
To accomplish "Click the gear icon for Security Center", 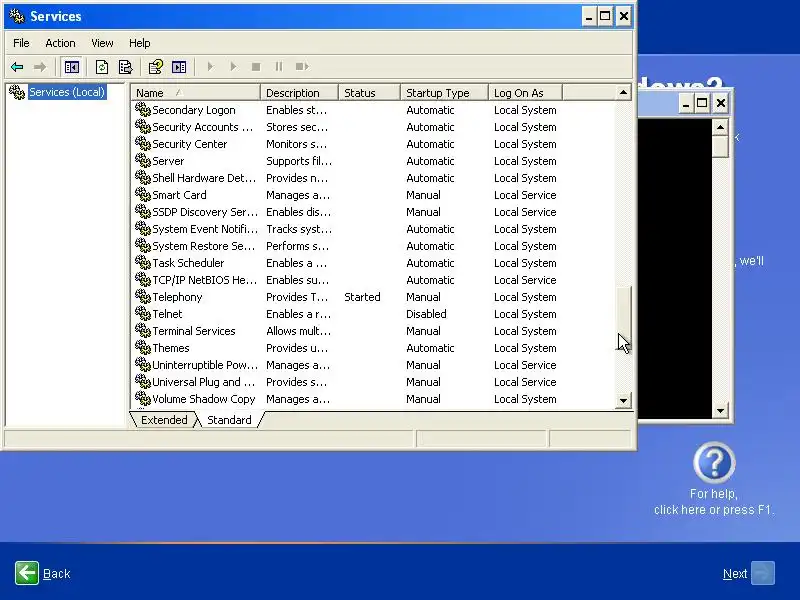I will pos(142,143).
